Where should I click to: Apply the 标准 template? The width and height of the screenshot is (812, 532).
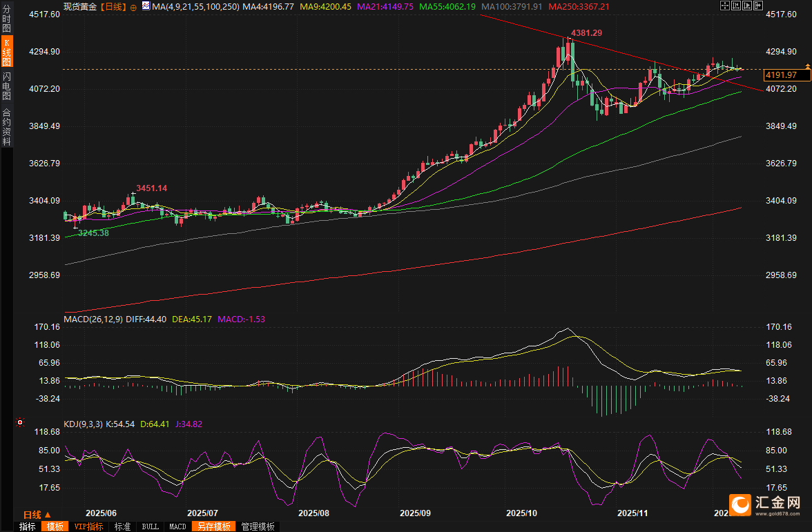click(123, 526)
